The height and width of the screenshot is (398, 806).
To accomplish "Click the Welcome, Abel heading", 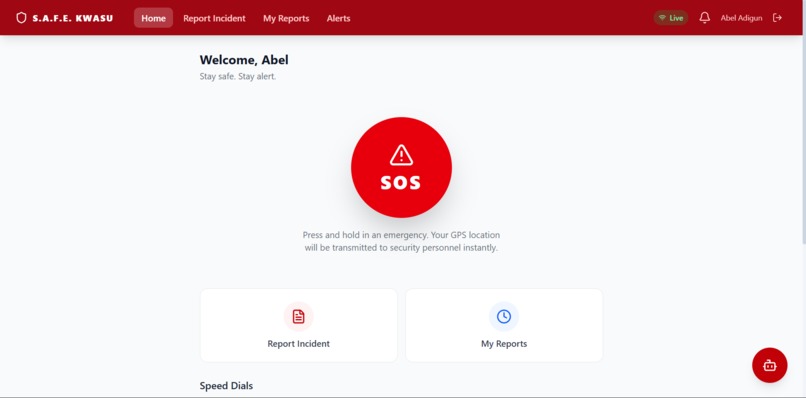I will point(244,60).
